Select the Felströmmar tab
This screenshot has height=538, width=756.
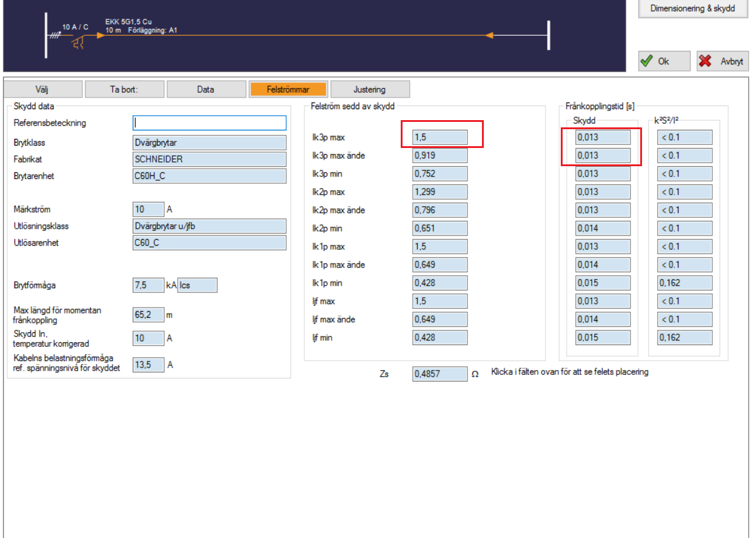pyautogui.click(x=288, y=89)
